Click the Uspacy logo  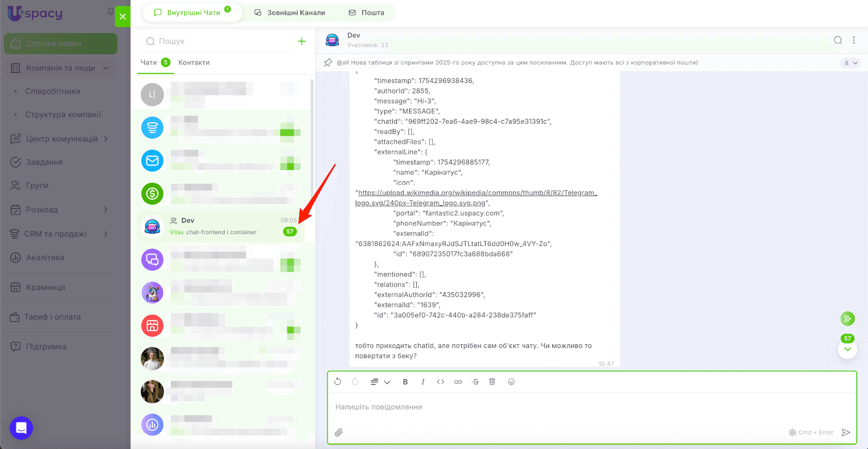pyautogui.click(x=35, y=13)
